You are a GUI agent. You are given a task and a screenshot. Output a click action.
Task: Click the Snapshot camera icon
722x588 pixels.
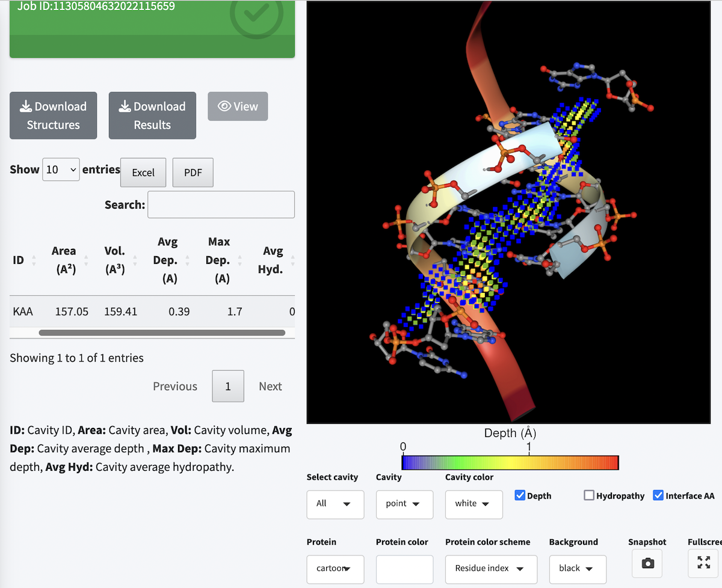click(x=647, y=563)
